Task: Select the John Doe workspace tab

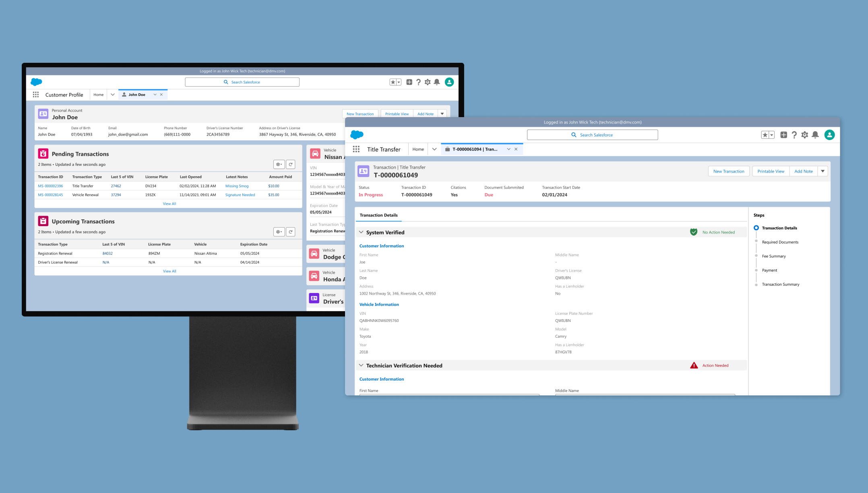Action: coord(136,95)
